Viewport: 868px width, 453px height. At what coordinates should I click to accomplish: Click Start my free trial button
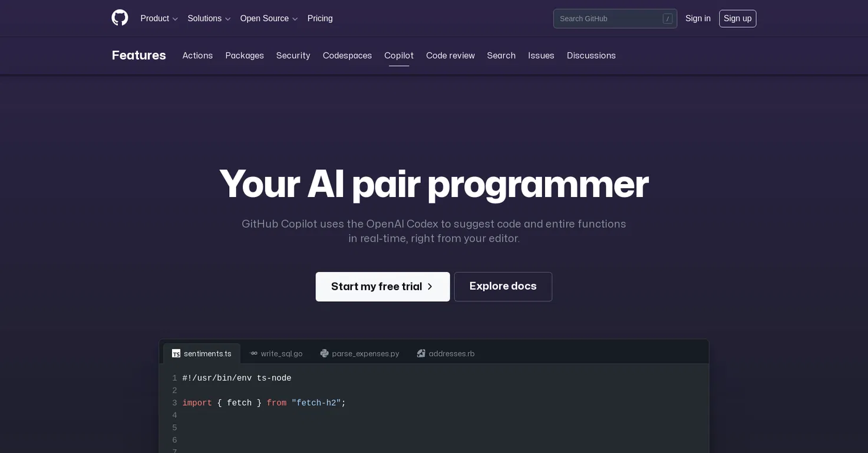click(382, 287)
